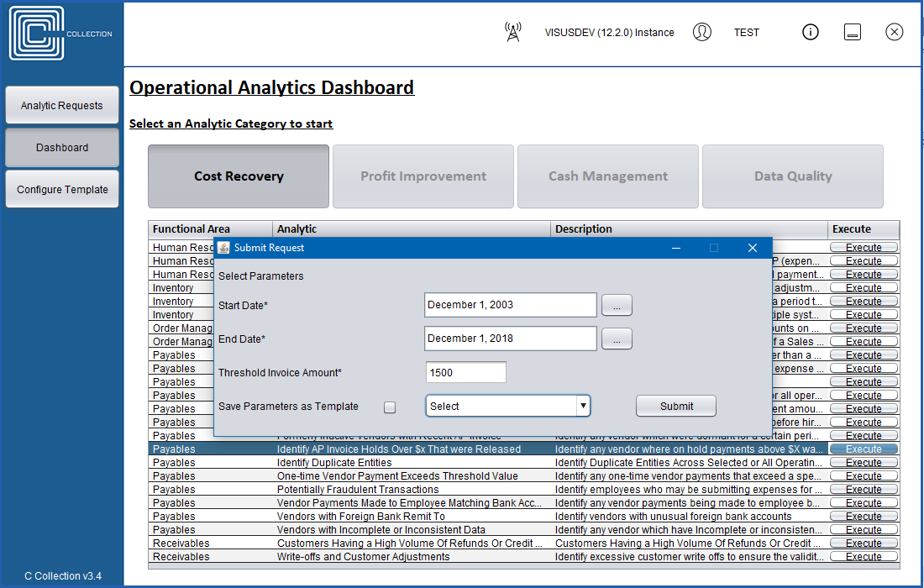Execute the Identify Duplicate Entities analytic
924x588 pixels.
(864, 463)
